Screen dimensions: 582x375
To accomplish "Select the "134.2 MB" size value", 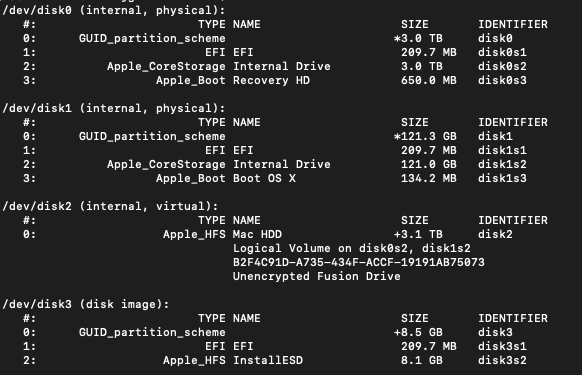I will click(x=429, y=179).
